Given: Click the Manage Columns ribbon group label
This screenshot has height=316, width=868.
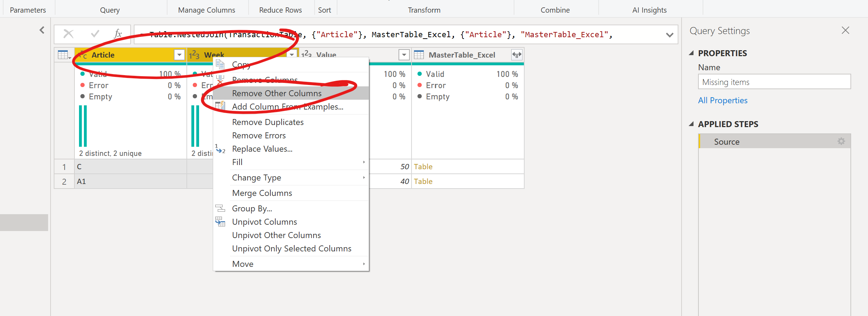Looking at the screenshot, I should (206, 10).
